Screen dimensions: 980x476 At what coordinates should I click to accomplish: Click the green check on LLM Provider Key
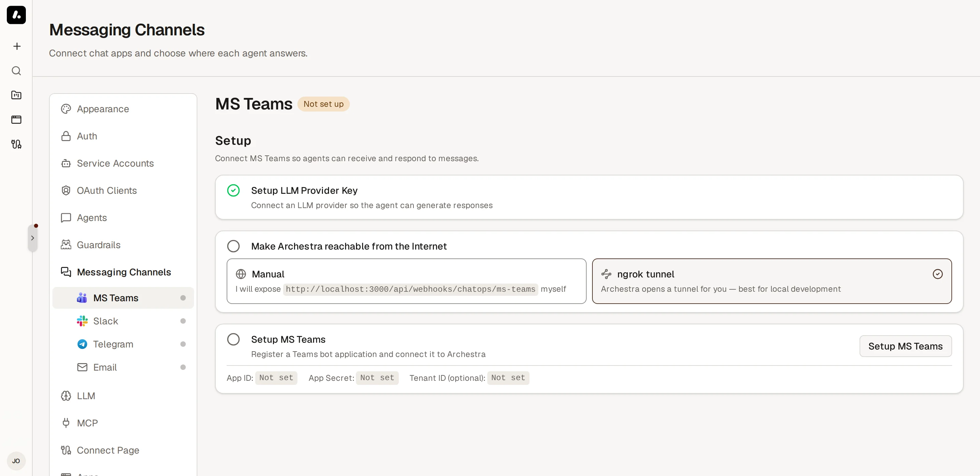point(233,190)
